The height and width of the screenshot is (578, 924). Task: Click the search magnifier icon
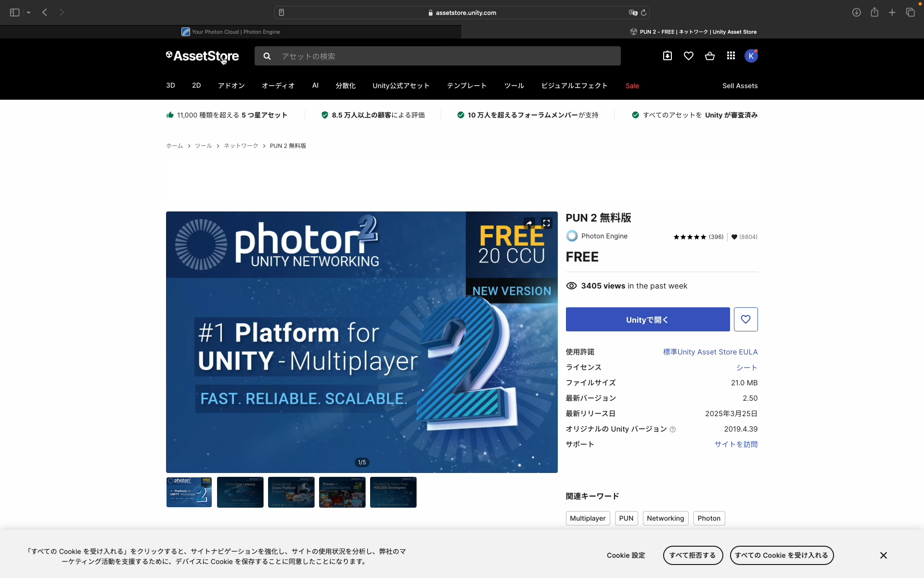click(x=267, y=56)
